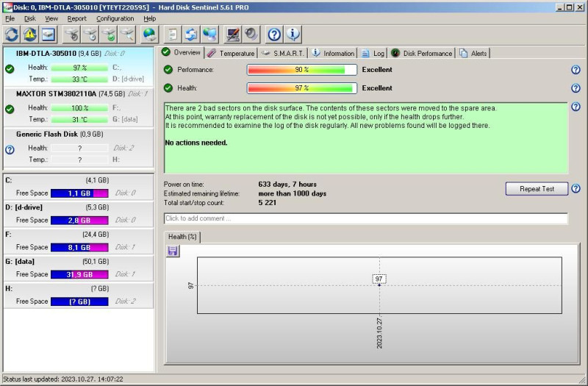Image resolution: width=588 pixels, height=386 pixels.
Task: Select the MAXTOR STM3802110A disk entry
Action: (x=79, y=107)
